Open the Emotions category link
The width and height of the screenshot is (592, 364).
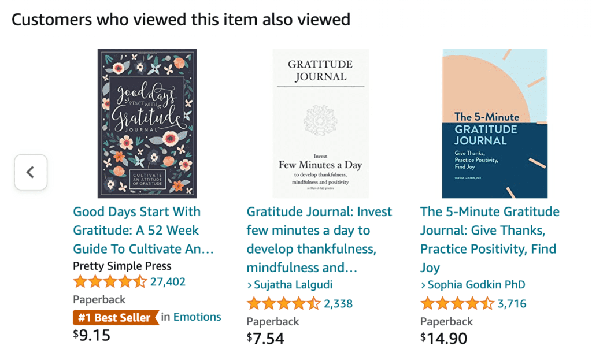pos(197,317)
